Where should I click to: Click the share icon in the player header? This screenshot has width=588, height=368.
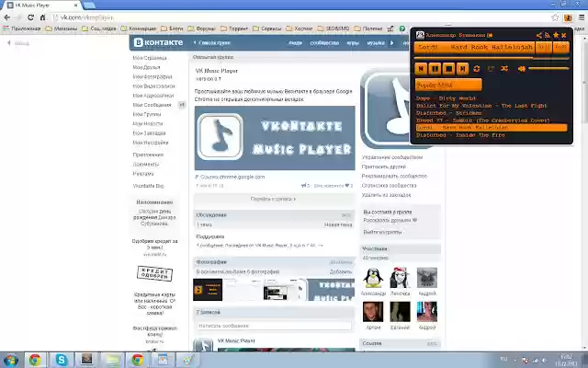(x=539, y=35)
